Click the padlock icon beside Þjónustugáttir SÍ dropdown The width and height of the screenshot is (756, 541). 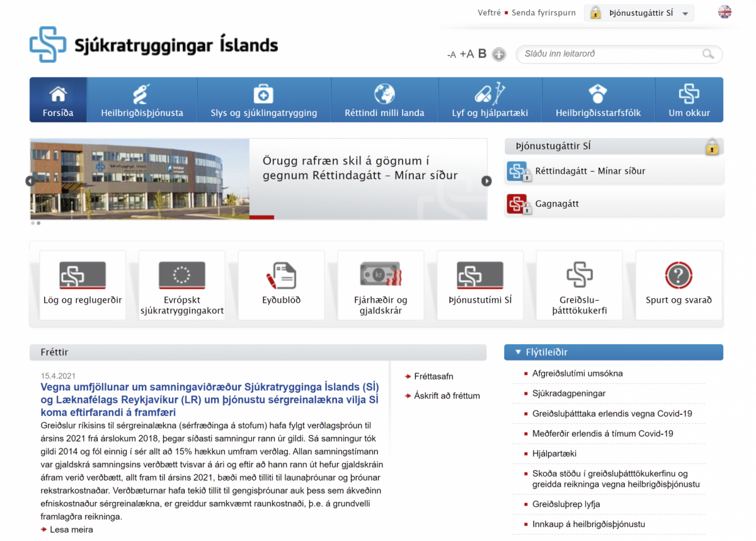click(x=595, y=13)
